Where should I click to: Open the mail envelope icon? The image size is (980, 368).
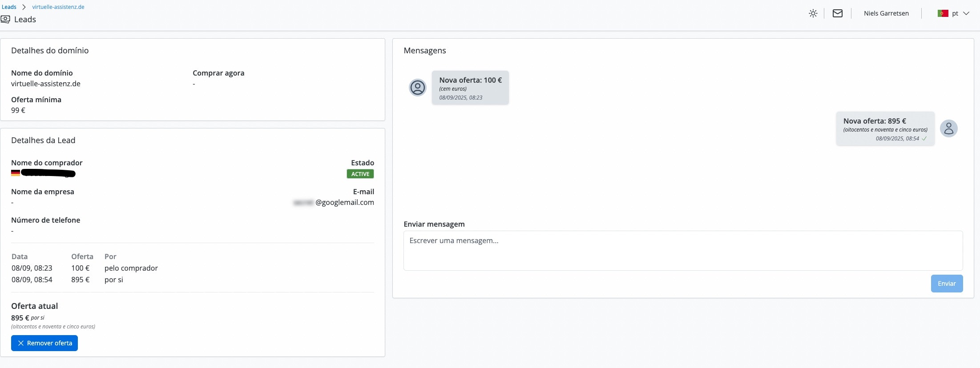(x=837, y=13)
